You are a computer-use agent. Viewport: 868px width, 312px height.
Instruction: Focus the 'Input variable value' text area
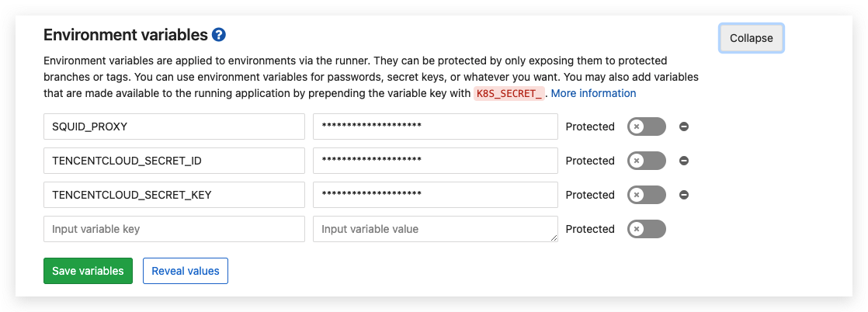[x=435, y=229]
